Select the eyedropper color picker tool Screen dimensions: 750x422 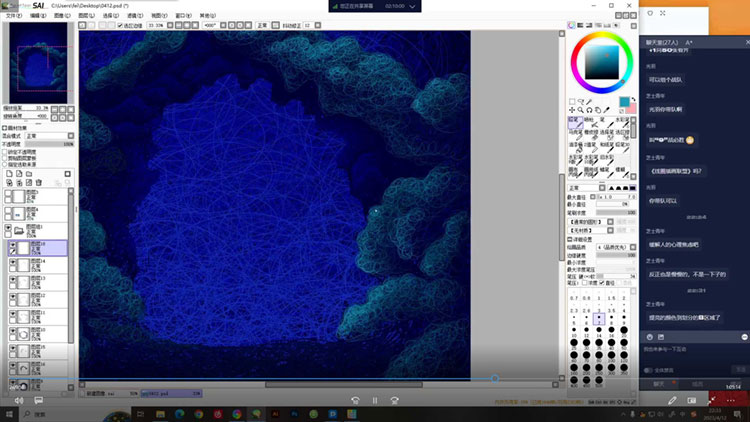pos(606,110)
